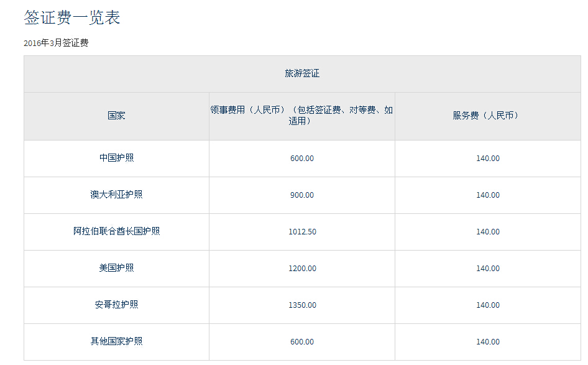Select the 2016年3月签证费 subtitle text
Image resolution: width=588 pixels, height=365 pixels.
pos(56,43)
